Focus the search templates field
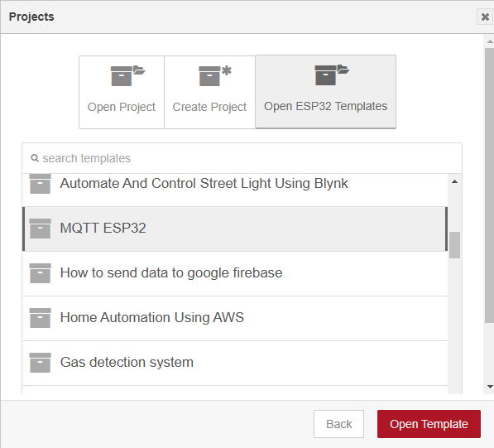This screenshot has width=494, height=448. coord(242,158)
